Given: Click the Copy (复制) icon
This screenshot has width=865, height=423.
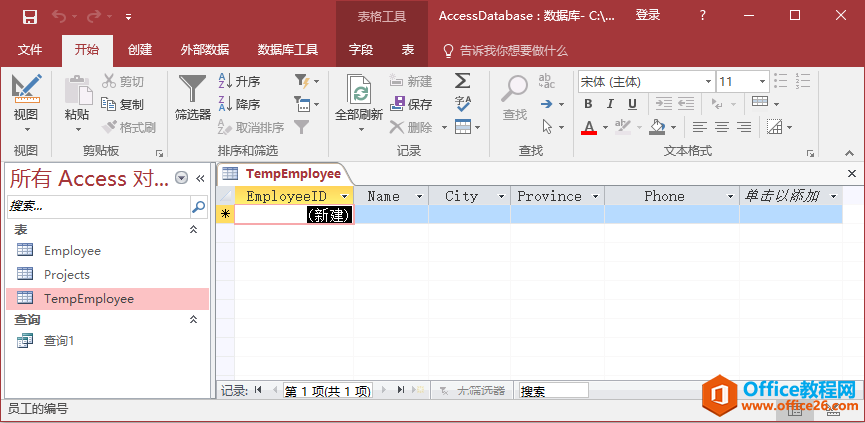Looking at the screenshot, I should coord(120,104).
